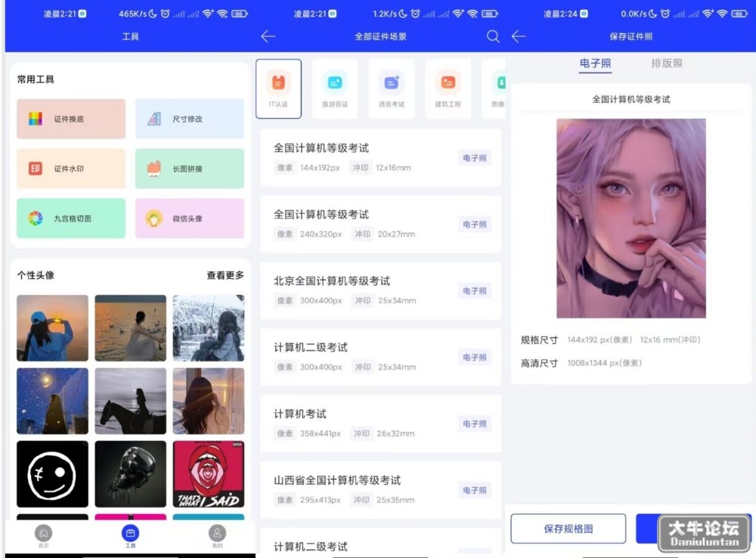
Task: Tap 电子照 on the 山西省全国计算机等级考试 row
Action: click(475, 491)
